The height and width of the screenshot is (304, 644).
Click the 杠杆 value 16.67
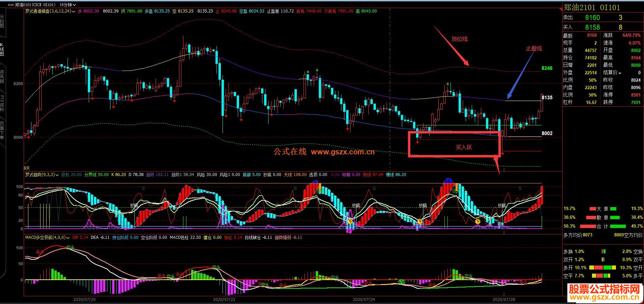click(591, 102)
